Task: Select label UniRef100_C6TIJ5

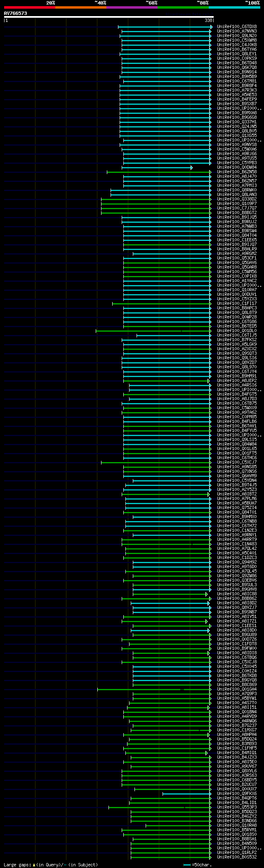Action: (x=237, y=335)
